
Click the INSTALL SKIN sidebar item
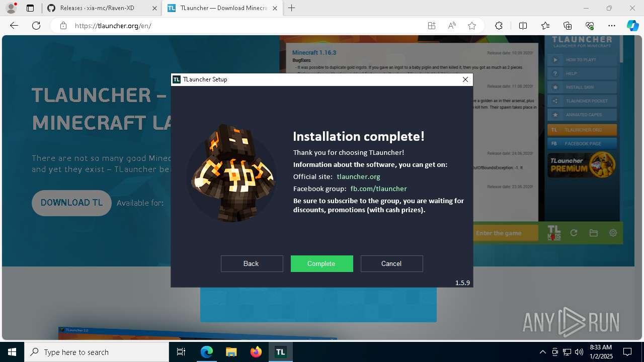582,87
